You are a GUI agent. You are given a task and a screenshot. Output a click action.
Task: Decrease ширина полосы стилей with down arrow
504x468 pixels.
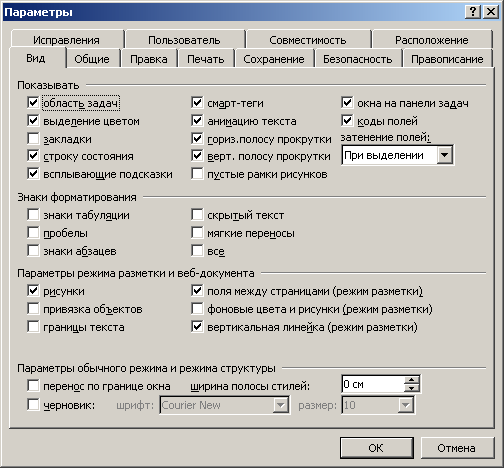412,388
